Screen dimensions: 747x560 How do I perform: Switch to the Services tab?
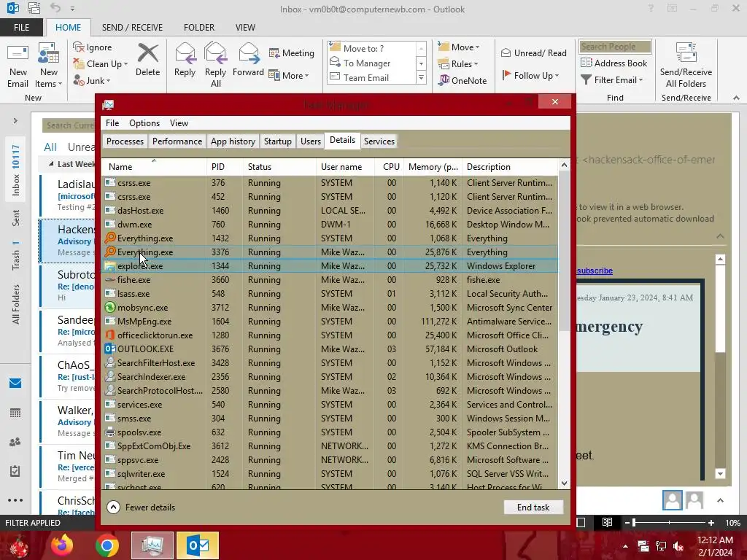coord(379,141)
